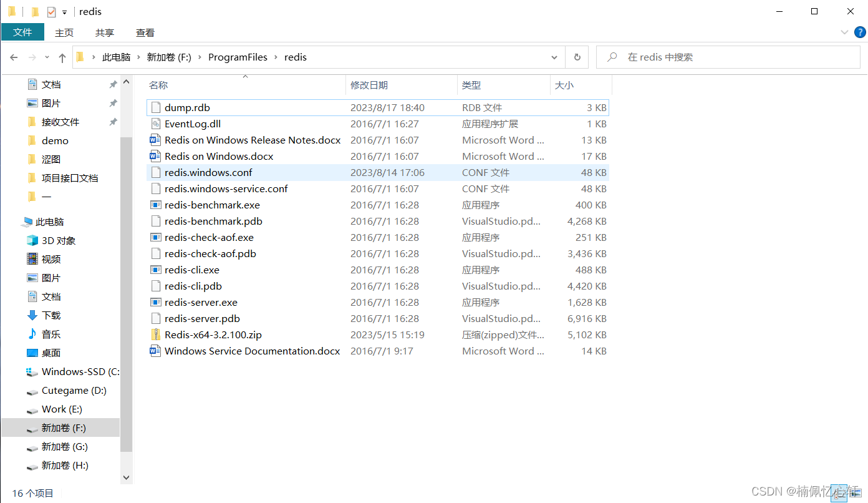Click Word icon of Redis on Windows.docx

156,156
